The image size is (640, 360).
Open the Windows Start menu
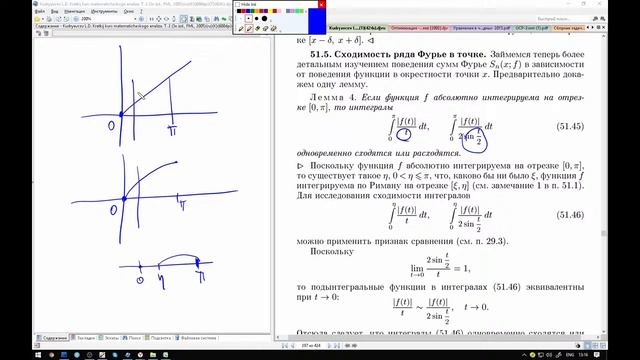tap(38, 355)
